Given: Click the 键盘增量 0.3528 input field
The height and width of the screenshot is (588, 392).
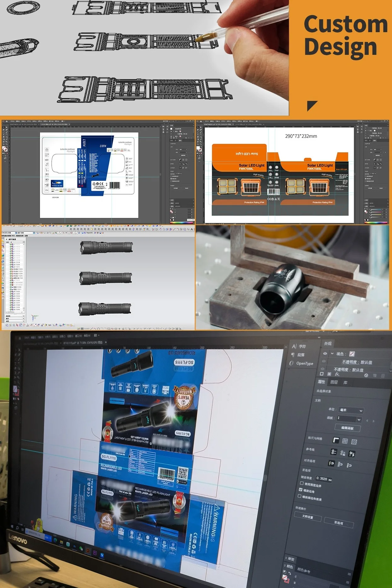Looking at the screenshot, I should [324, 479].
